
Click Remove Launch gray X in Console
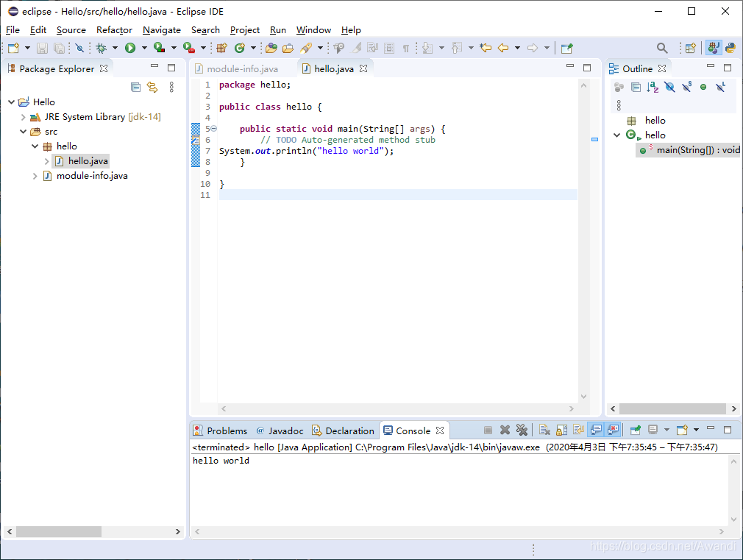click(505, 430)
